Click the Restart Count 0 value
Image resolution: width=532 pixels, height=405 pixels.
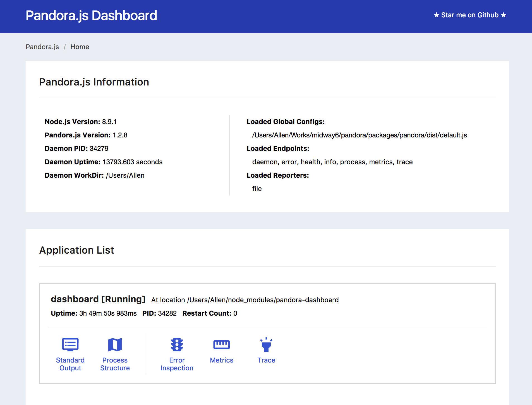click(235, 313)
